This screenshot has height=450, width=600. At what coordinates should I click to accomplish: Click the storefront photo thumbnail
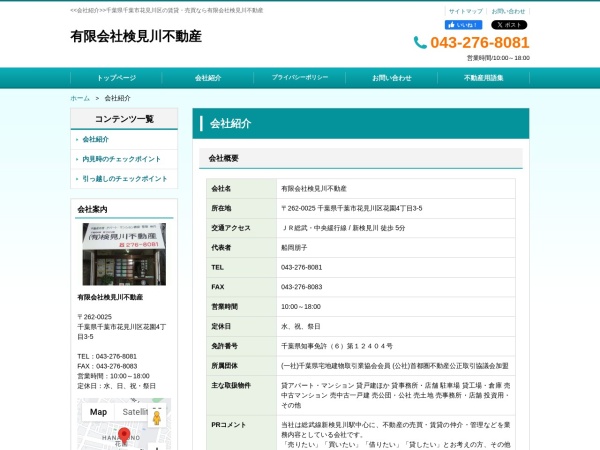[124, 254]
